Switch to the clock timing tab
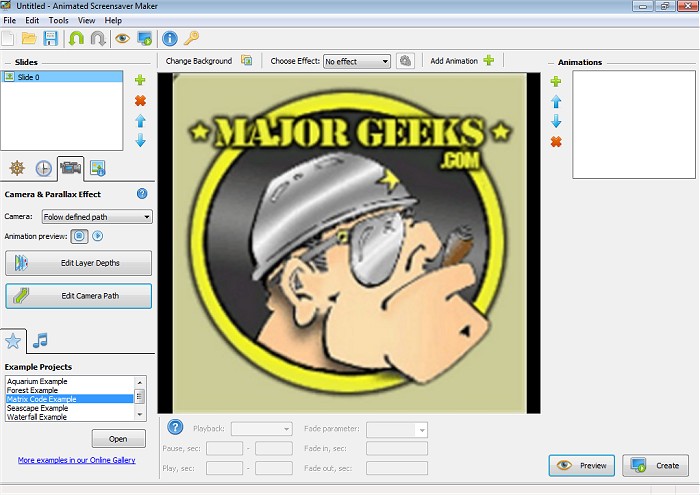The width and height of the screenshot is (700, 495). point(43,168)
